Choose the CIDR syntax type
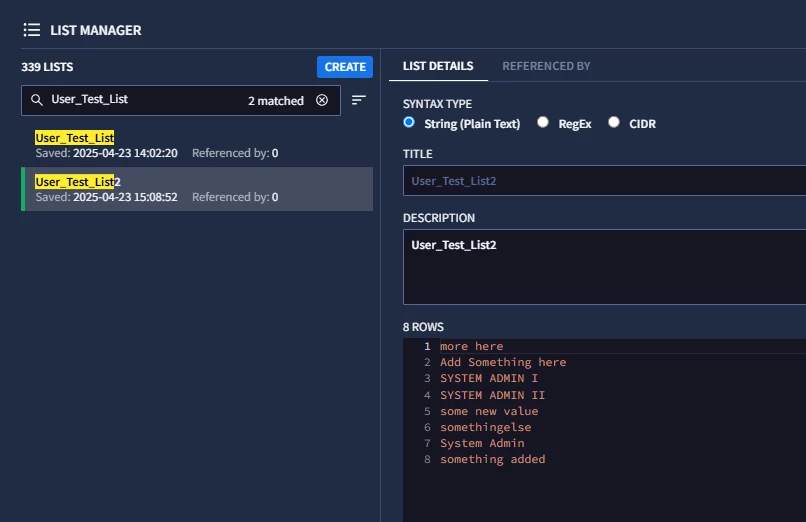 pos(614,122)
